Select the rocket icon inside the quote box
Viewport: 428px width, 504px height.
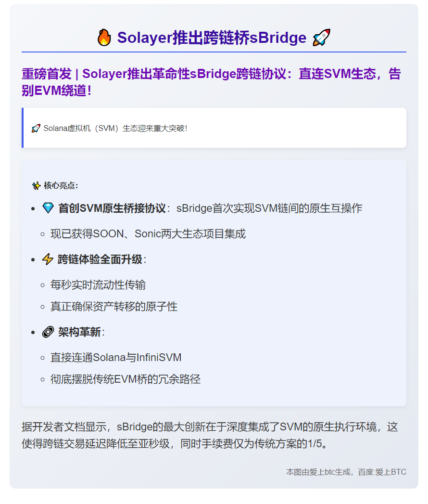(x=36, y=128)
